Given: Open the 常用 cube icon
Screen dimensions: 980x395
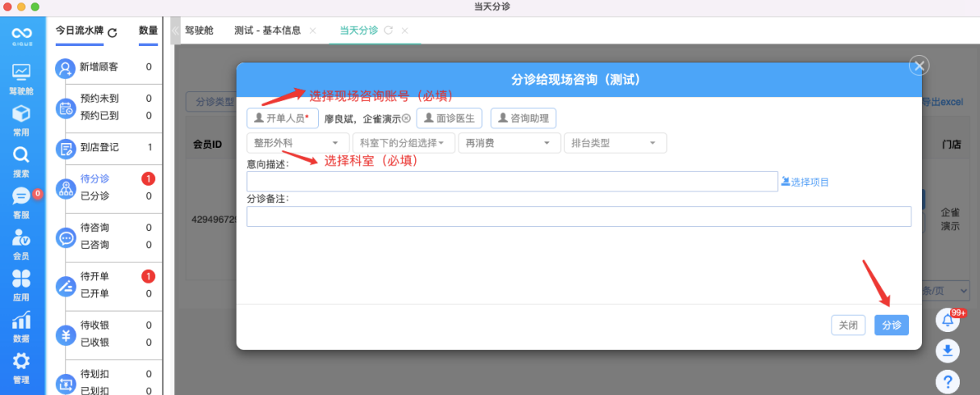Looking at the screenshot, I should [21, 114].
